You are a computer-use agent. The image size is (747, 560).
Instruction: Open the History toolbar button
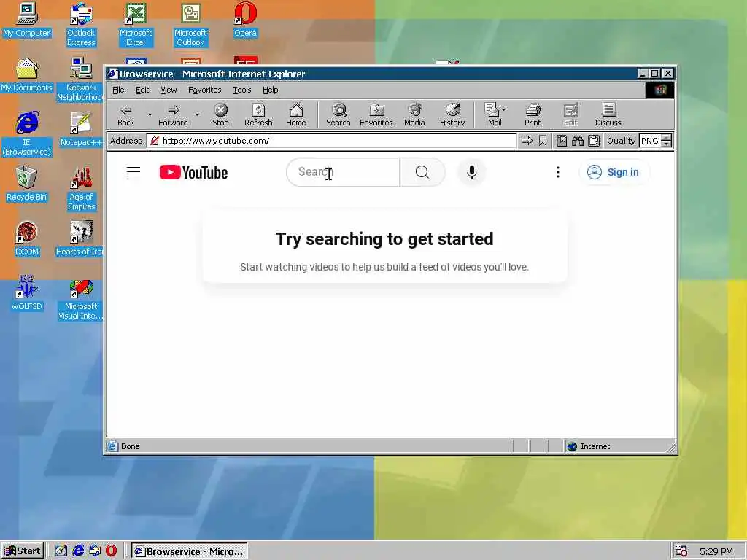point(452,114)
